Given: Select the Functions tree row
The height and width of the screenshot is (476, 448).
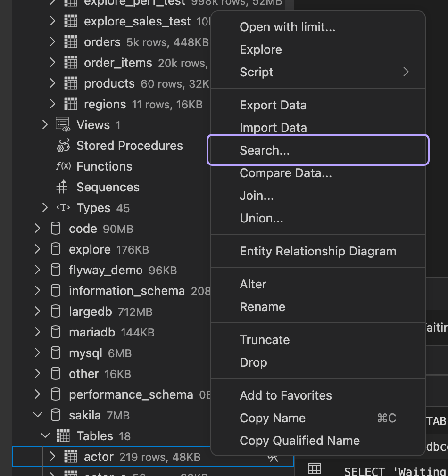Looking at the screenshot, I should click(x=111, y=166).
